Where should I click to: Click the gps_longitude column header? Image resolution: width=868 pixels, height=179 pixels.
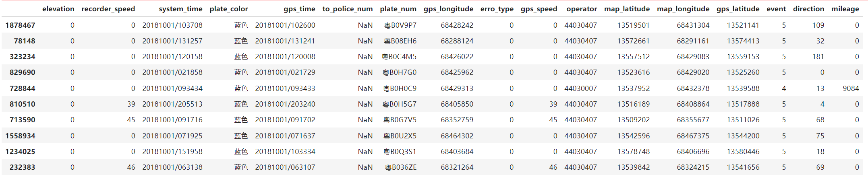click(x=448, y=9)
